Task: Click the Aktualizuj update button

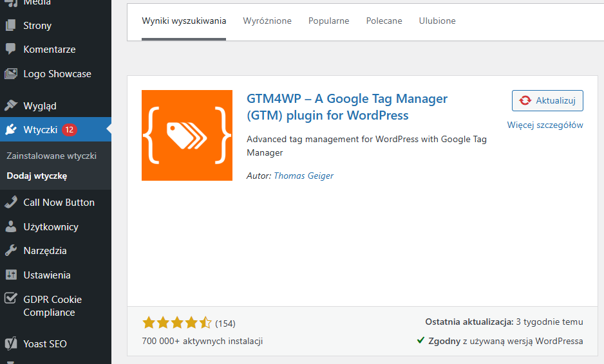Action: click(x=547, y=100)
